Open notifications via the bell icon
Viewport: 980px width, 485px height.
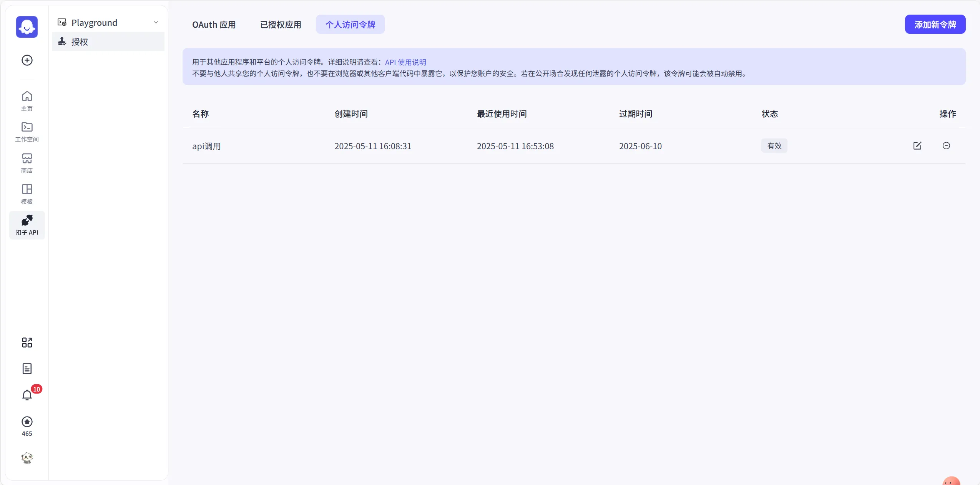point(27,395)
